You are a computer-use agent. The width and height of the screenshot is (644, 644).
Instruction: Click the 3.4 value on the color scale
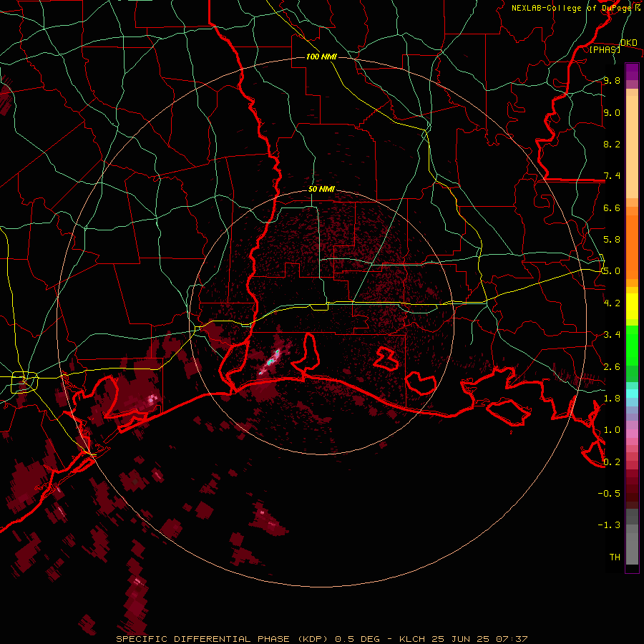pos(612,335)
